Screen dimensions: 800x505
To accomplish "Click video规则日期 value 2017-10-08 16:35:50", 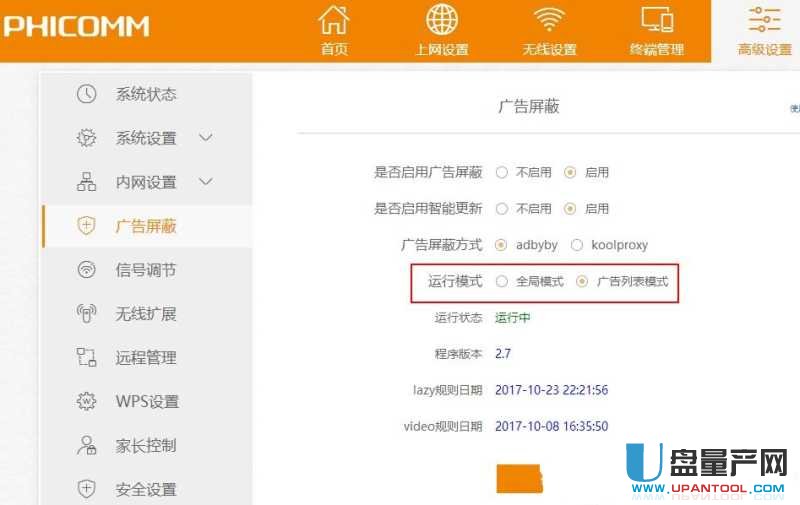I will [x=552, y=426].
